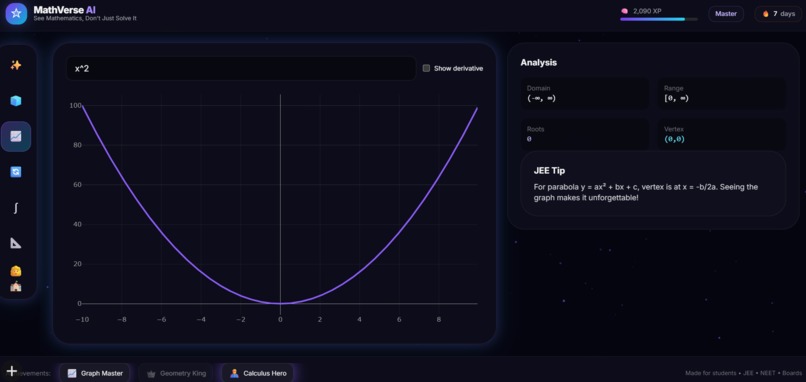Click the 2,090 XP label
Image resolution: width=806 pixels, height=382 pixels.
[x=647, y=11]
